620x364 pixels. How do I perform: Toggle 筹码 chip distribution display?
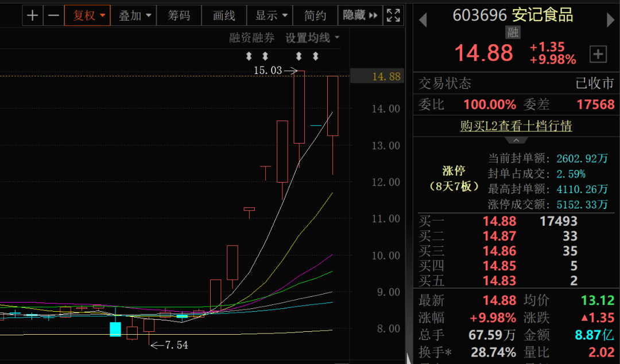[x=179, y=16]
